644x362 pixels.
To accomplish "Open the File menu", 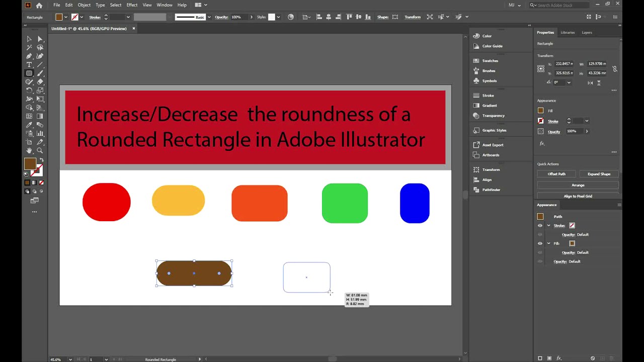I will (57, 5).
